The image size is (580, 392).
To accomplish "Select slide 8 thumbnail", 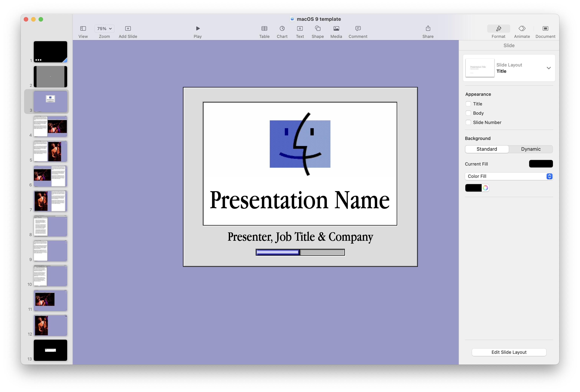I will [x=50, y=226].
